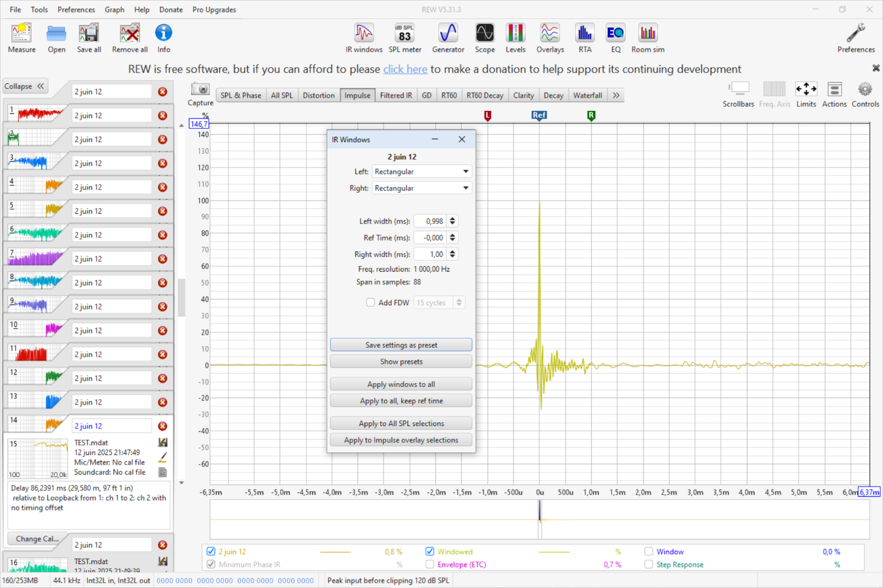The image size is (883, 588).
Task: Open the Right window type dropdown
Action: click(x=421, y=188)
